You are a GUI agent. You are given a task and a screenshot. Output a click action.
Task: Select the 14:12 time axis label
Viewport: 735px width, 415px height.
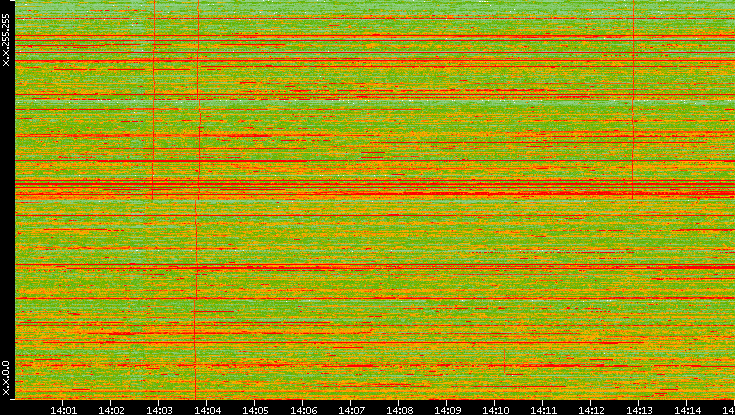point(591,410)
